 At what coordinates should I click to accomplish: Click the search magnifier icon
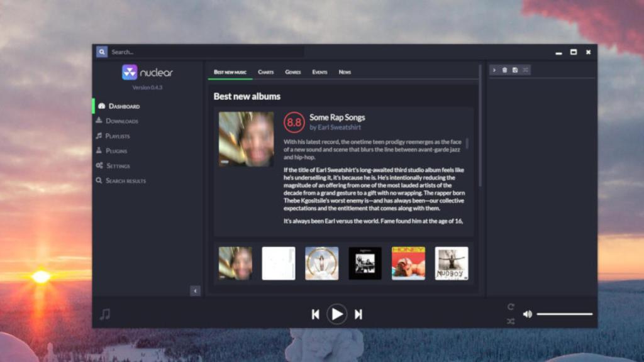pyautogui.click(x=101, y=52)
